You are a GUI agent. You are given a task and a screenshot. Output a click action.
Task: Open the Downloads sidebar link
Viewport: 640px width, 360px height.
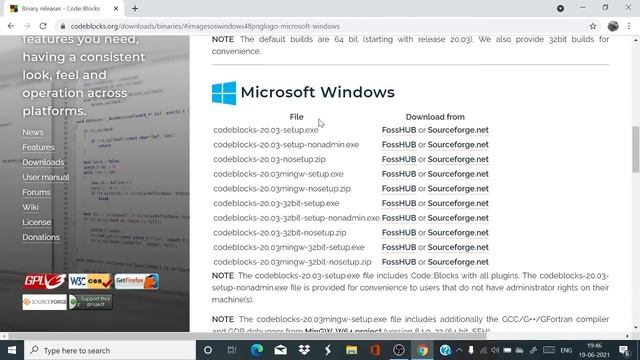(x=43, y=162)
